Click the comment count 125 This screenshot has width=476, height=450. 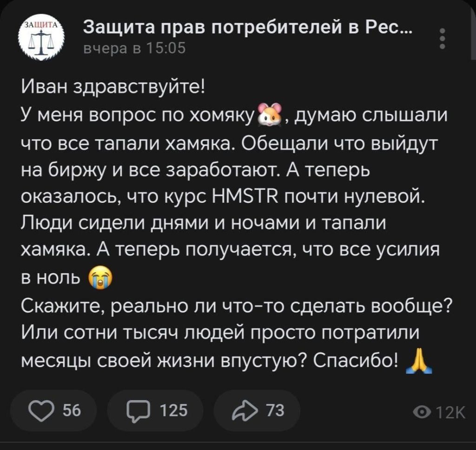click(x=173, y=410)
